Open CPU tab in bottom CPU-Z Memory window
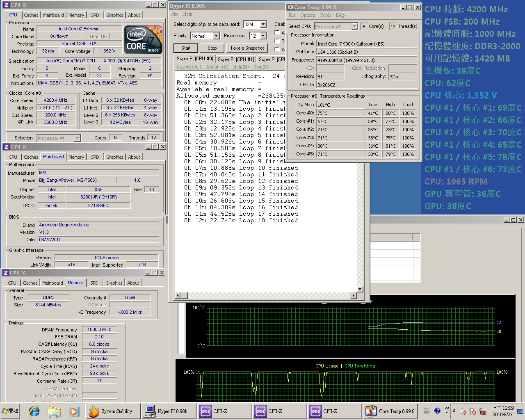This screenshot has height=420, width=525. 12,283
